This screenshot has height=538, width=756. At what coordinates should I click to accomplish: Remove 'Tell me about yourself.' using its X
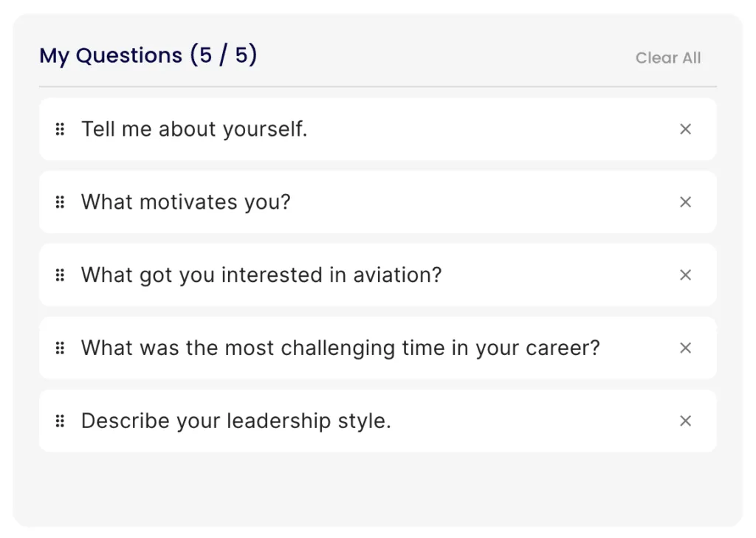[x=685, y=129]
